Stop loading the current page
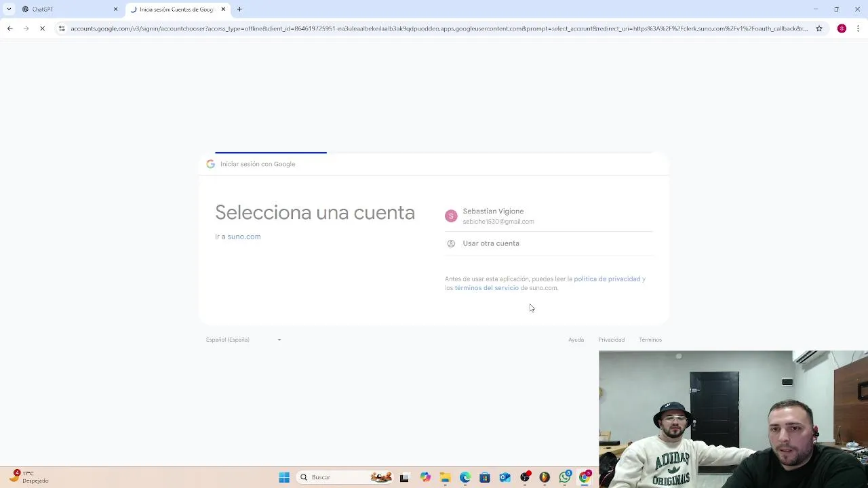Viewport: 868px width, 488px height. coord(42,28)
